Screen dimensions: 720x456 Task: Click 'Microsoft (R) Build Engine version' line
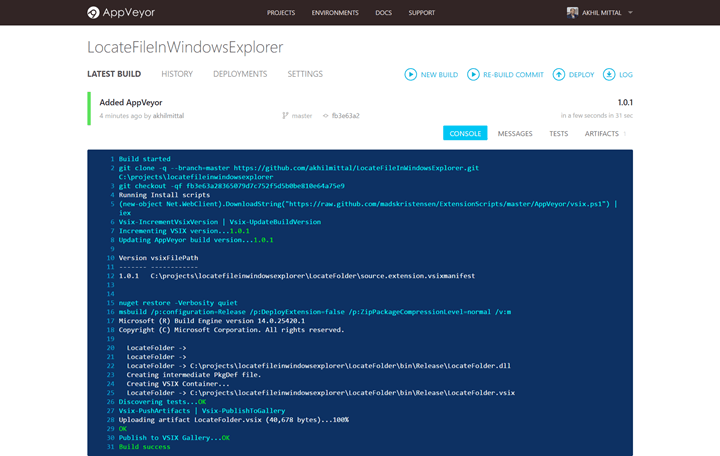[211, 321]
